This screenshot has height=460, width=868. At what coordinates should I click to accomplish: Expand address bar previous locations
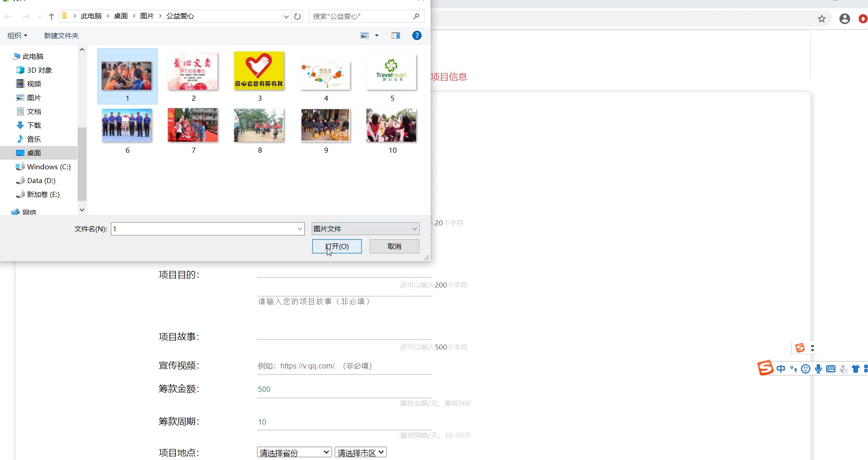(x=286, y=17)
